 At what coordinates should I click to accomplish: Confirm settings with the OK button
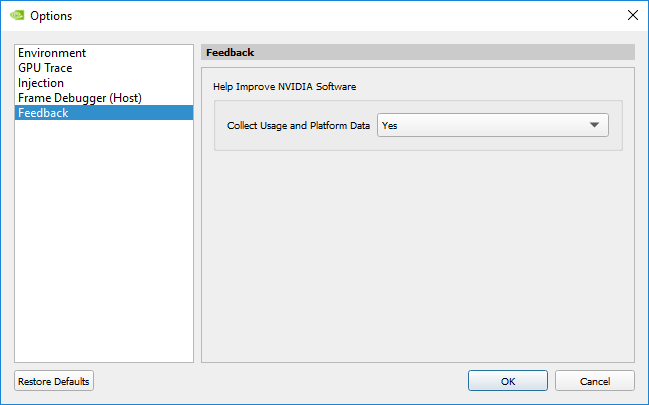tap(508, 381)
